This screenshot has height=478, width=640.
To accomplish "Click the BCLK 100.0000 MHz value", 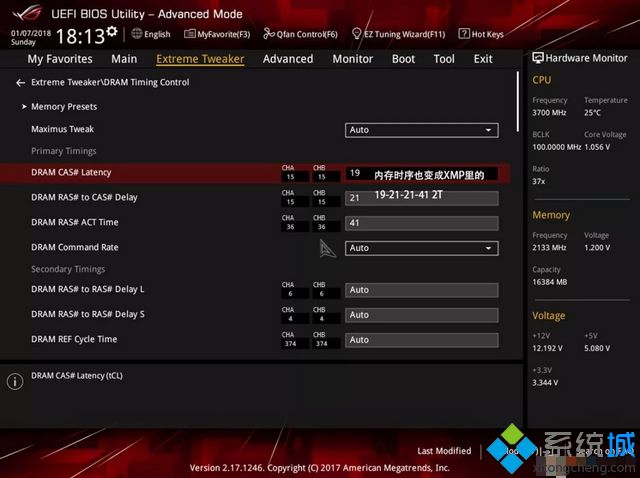I will click(x=556, y=147).
